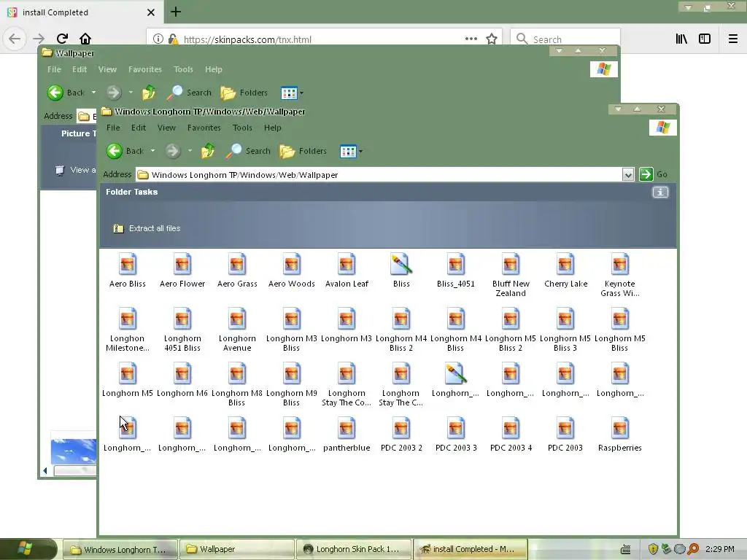Click Back in the rear Wallpaper window
Image resolution: width=747 pixels, height=560 pixels.
point(66,93)
